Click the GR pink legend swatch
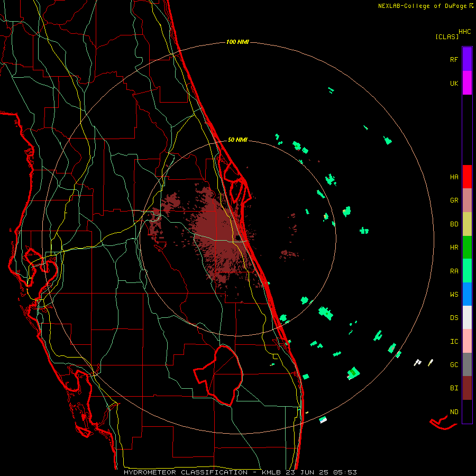This screenshot has width=476, height=476. (x=467, y=200)
